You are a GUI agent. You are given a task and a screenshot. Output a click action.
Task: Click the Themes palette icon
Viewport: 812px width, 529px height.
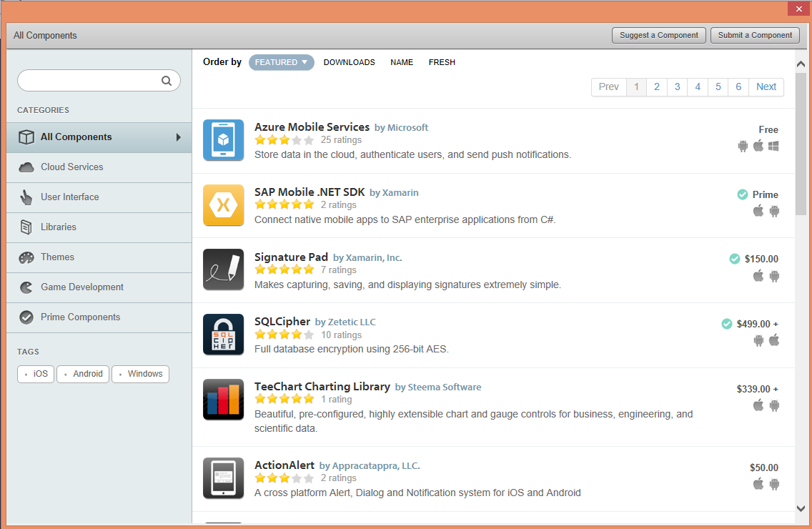(x=26, y=257)
